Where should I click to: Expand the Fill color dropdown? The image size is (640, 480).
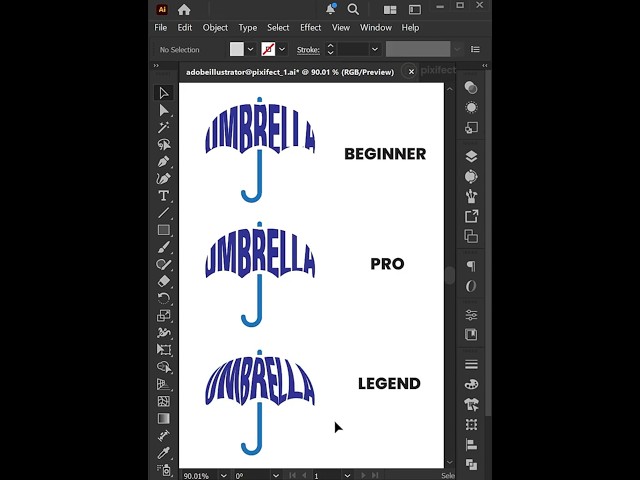click(251, 49)
